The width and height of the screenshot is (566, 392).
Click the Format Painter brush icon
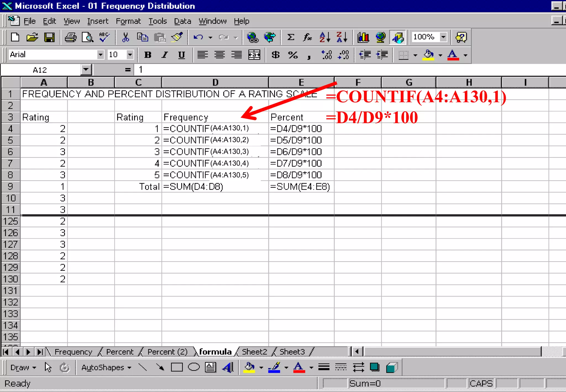tap(177, 37)
